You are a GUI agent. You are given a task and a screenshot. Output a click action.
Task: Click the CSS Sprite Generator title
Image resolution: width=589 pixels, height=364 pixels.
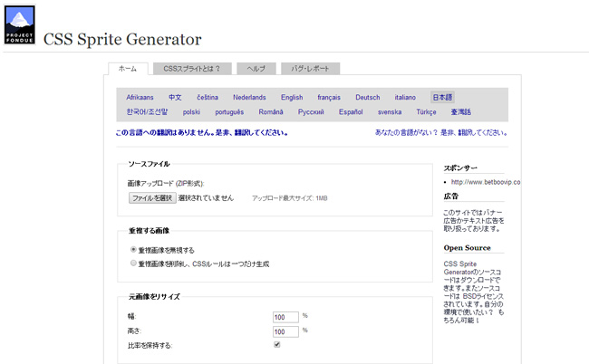[x=122, y=40]
